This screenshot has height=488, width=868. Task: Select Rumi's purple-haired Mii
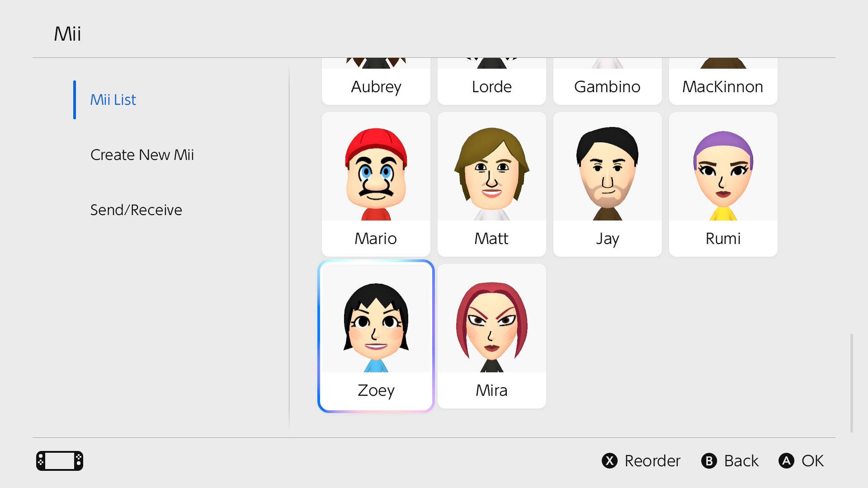(723, 174)
